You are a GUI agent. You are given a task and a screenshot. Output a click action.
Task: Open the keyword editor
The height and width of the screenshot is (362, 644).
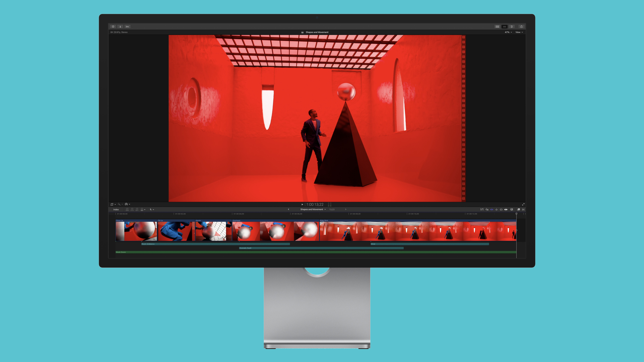click(x=128, y=27)
